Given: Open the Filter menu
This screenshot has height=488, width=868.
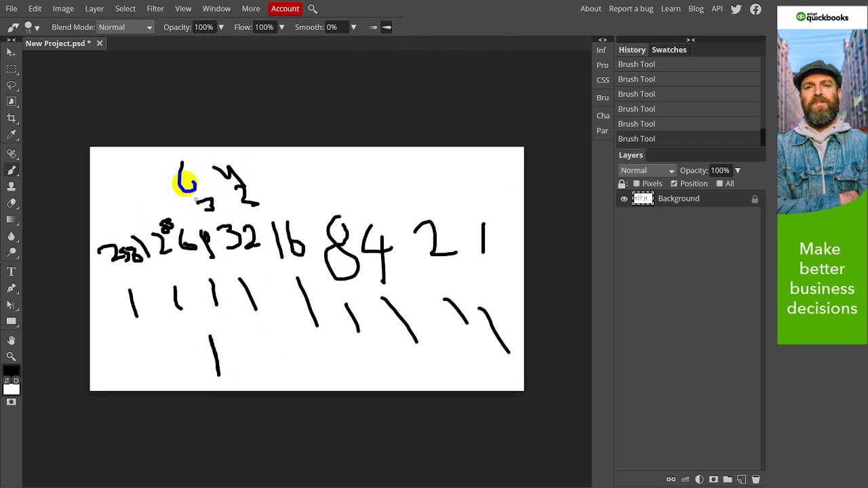Looking at the screenshot, I should 155,9.
